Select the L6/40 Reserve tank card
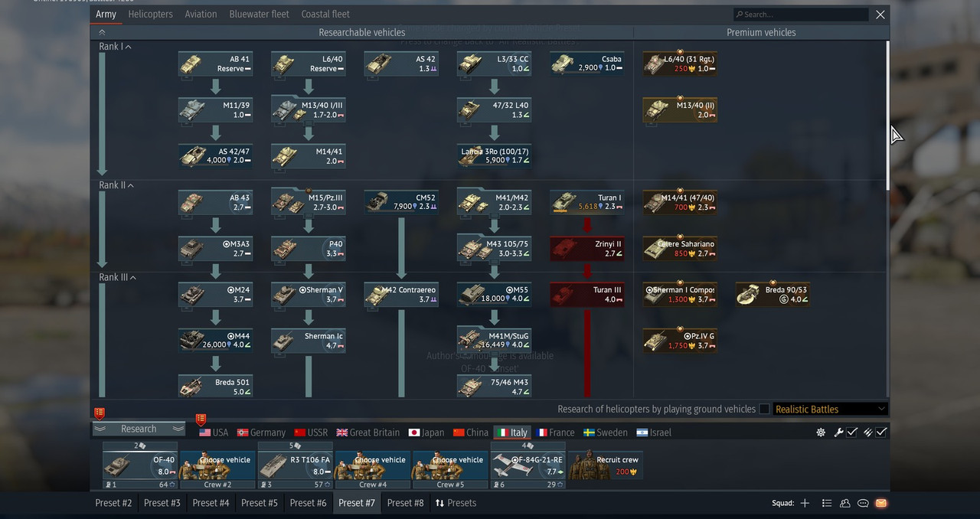 [x=309, y=64]
